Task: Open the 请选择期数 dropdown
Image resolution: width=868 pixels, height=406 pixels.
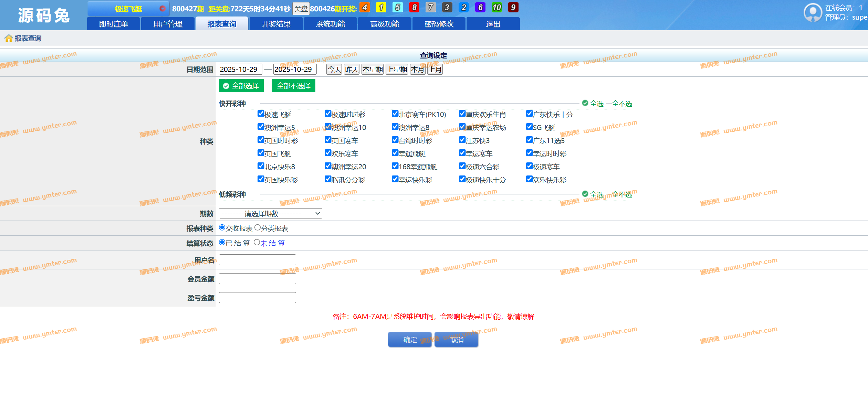Action: [270, 214]
